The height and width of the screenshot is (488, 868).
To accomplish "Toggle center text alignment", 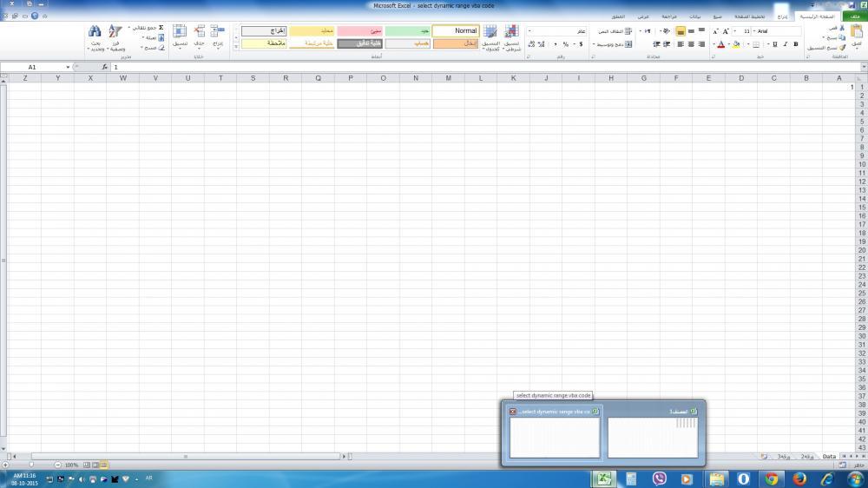I will click(691, 44).
